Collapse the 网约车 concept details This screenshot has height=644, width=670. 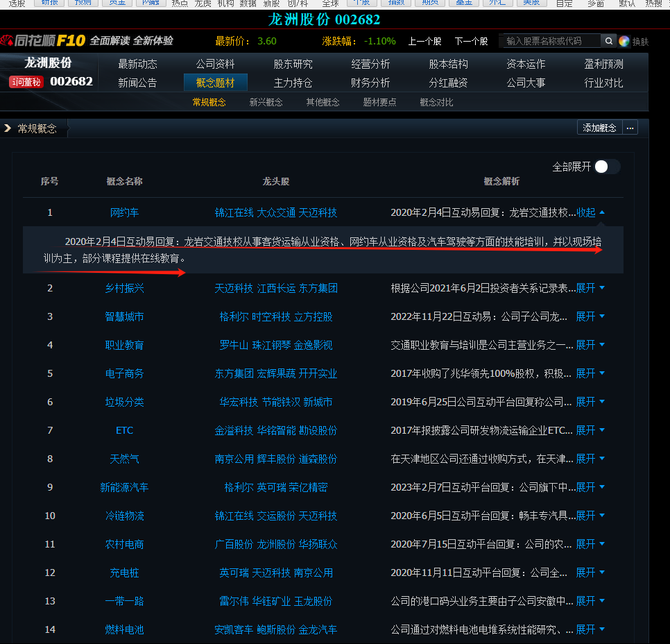point(590,212)
